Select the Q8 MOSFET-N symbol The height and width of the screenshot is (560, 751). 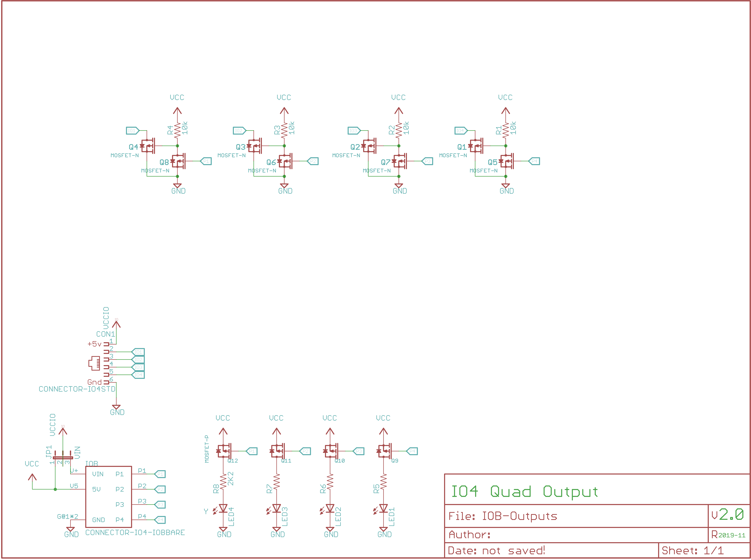coord(178,161)
